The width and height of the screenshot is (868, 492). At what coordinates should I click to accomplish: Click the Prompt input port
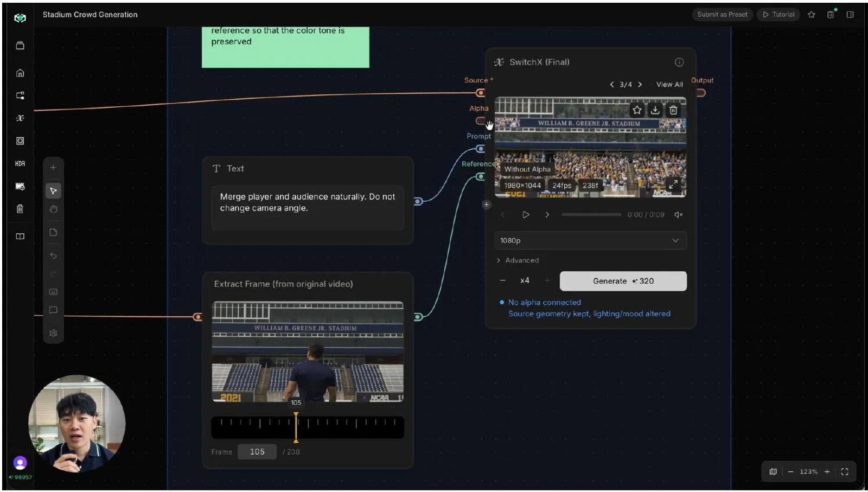481,149
